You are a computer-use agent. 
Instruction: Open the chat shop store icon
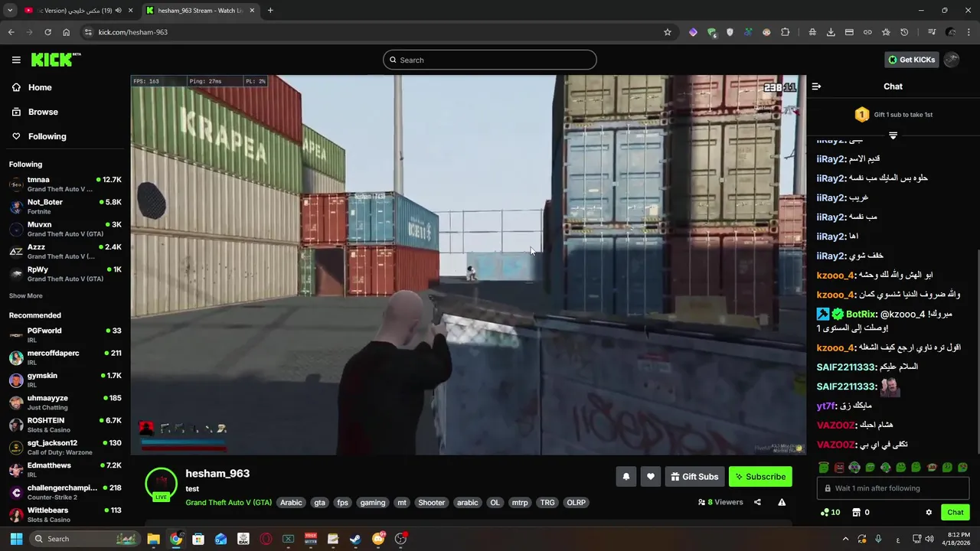(x=857, y=513)
